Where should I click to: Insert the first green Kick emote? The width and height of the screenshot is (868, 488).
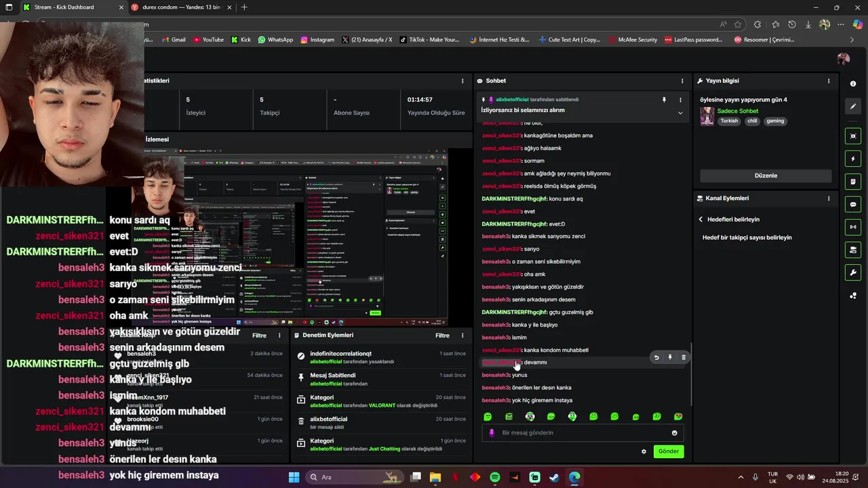click(x=488, y=417)
